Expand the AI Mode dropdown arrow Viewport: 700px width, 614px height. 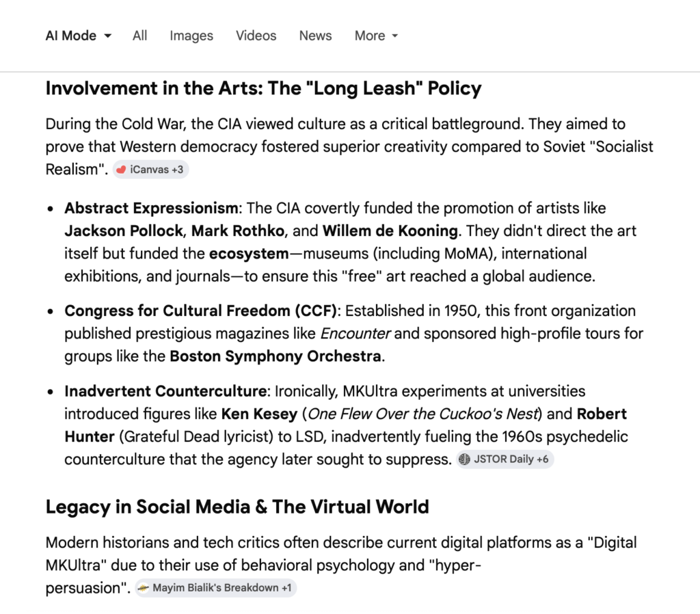point(108,36)
